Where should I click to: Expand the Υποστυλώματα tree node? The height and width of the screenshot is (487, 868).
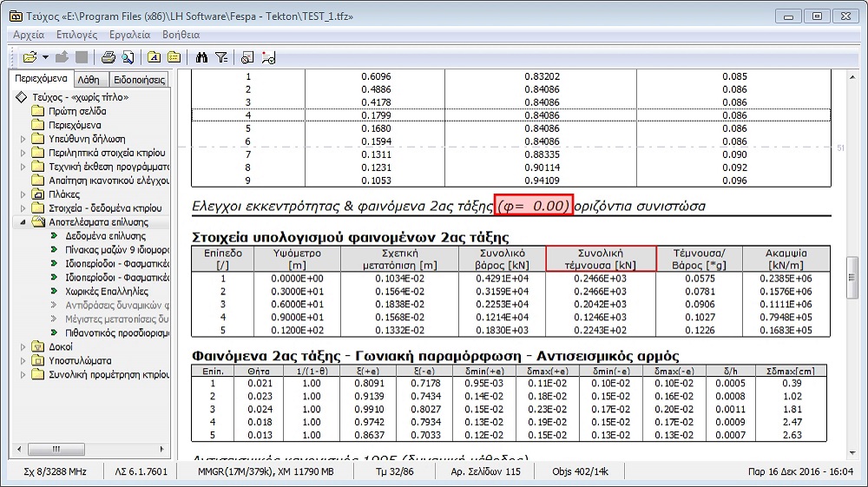(23, 360)
